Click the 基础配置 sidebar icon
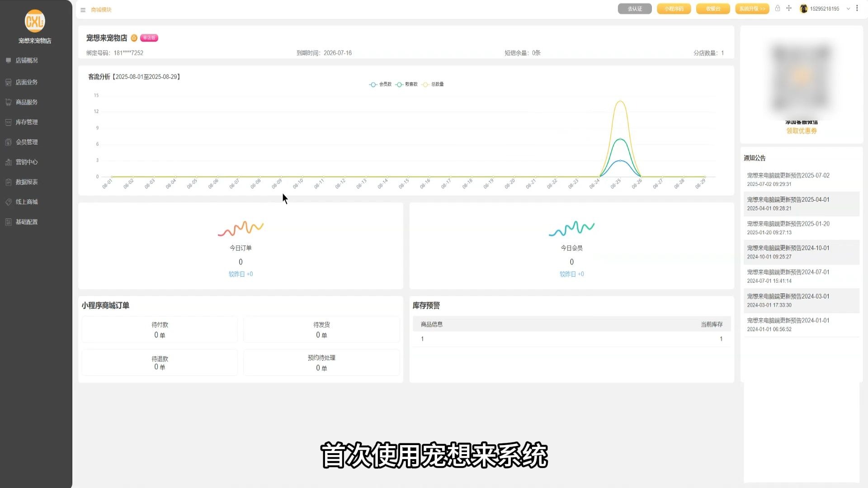868x488 pixels. 8,222
